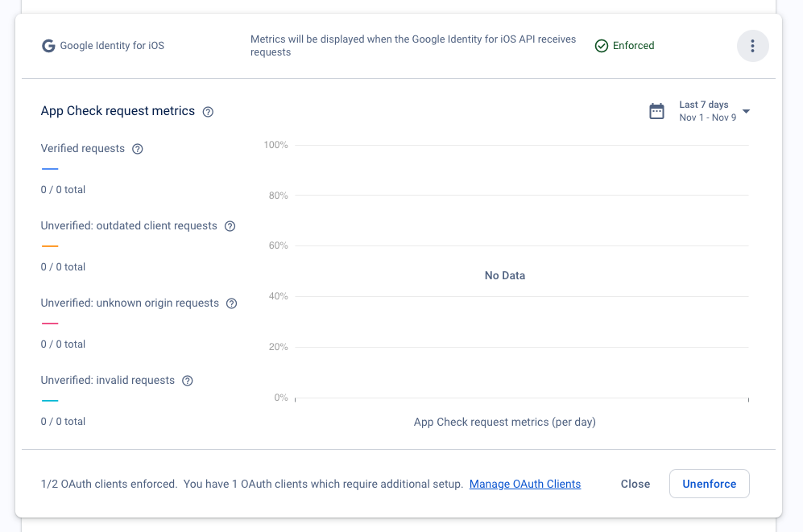
Task: Open the calendar date picker icon
Action: point(656,110)
